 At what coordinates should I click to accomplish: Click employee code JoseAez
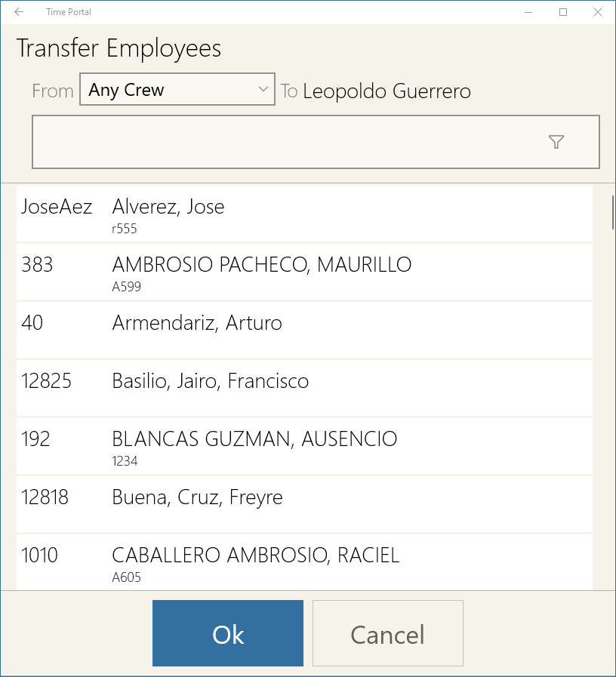(x=57, y=206)
